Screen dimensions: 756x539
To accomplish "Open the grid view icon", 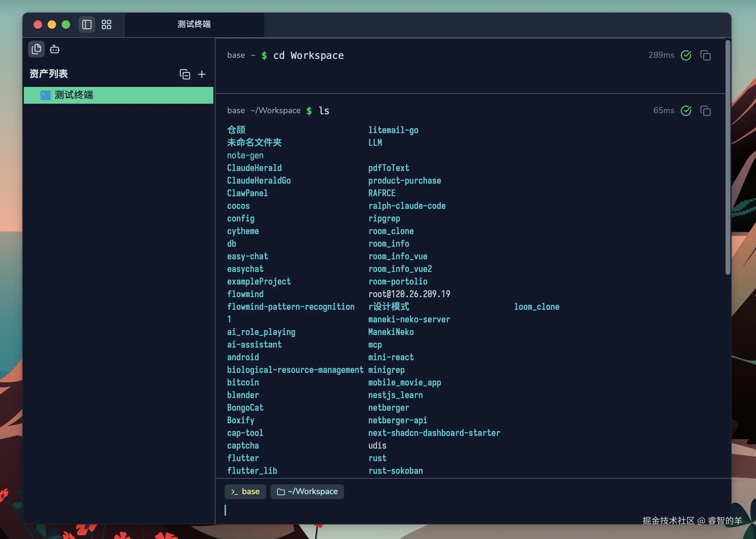I will coord(106,25).
